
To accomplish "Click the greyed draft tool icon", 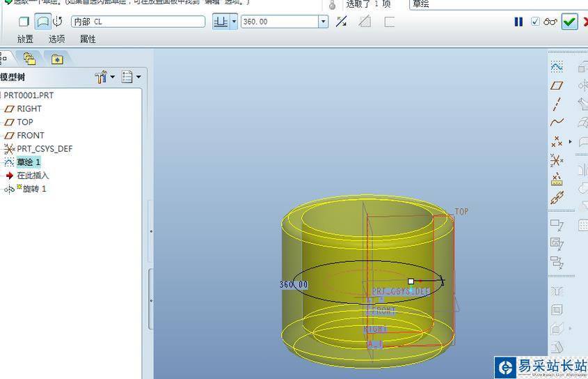I will point(557,347).
